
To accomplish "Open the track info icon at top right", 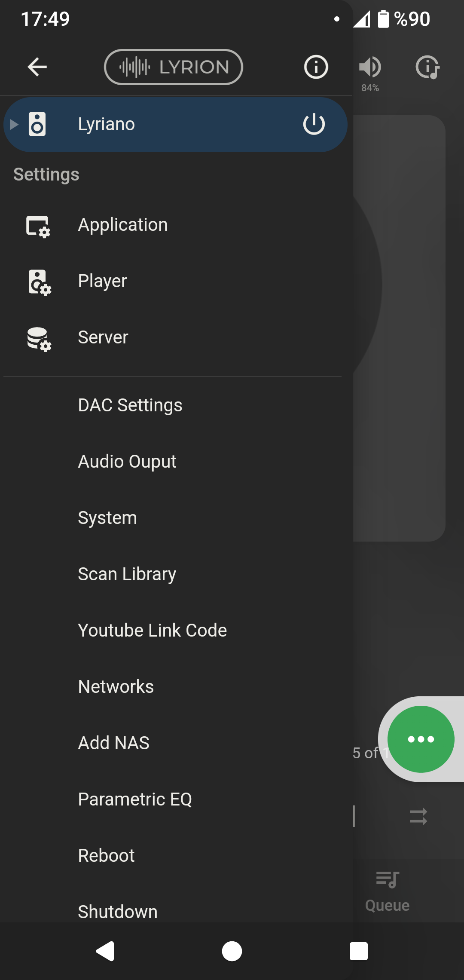I will (x=427, y=67).
